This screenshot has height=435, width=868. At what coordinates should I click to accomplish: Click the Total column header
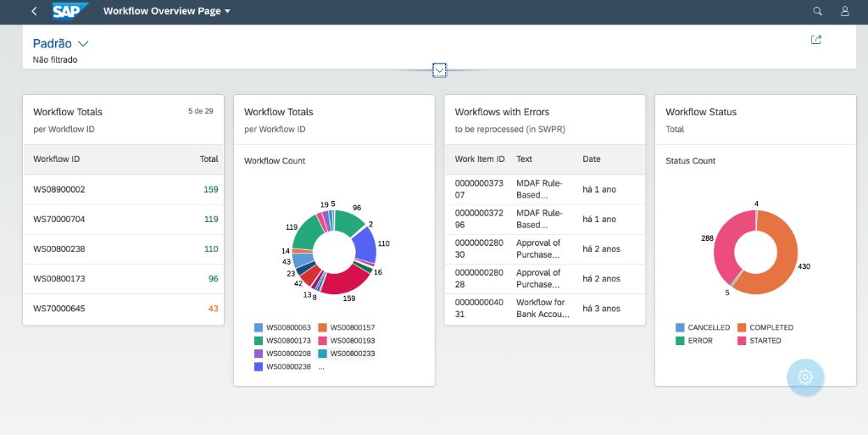pyautogui.click(x=209, y=159)
